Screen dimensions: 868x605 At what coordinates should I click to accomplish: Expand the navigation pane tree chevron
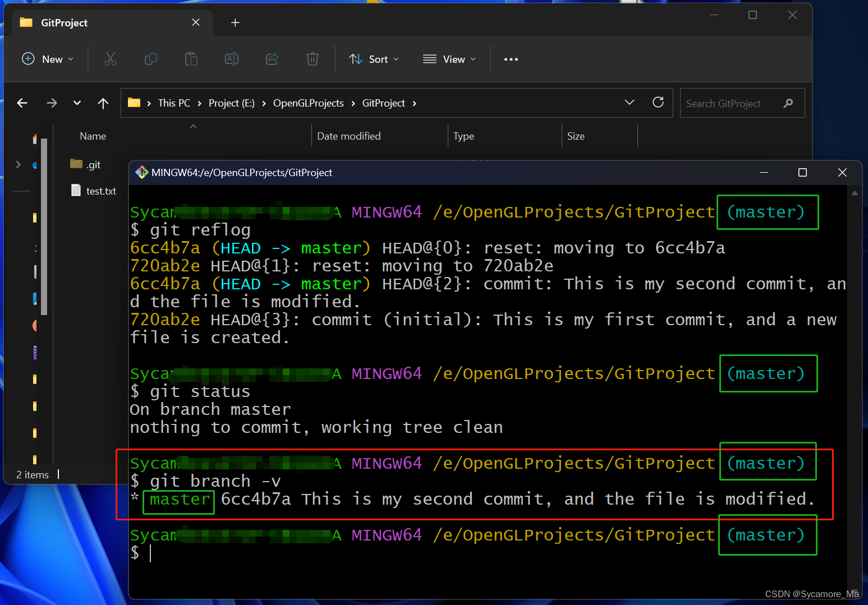(19, 164)
